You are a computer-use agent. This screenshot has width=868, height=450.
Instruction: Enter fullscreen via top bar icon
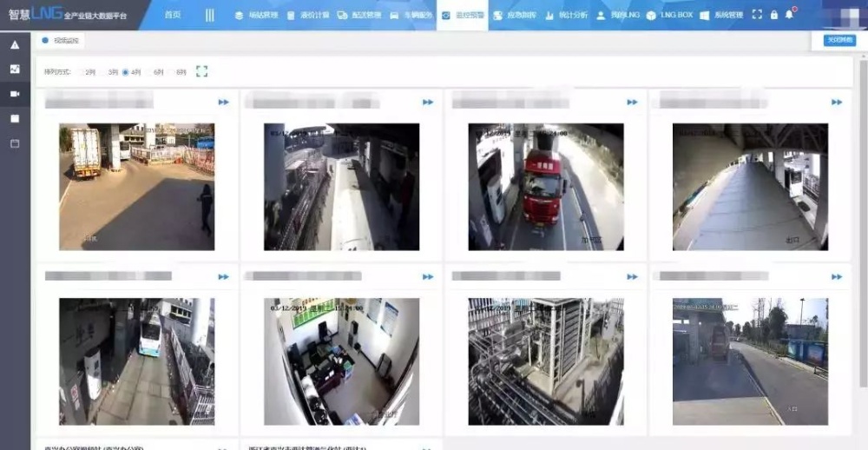[x=757, y=15]
